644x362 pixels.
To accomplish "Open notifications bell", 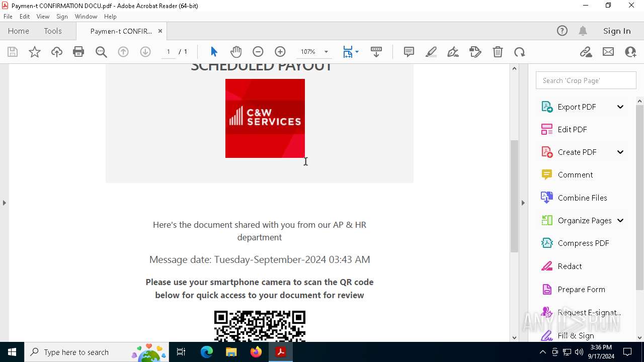I will tap(583, 31).
